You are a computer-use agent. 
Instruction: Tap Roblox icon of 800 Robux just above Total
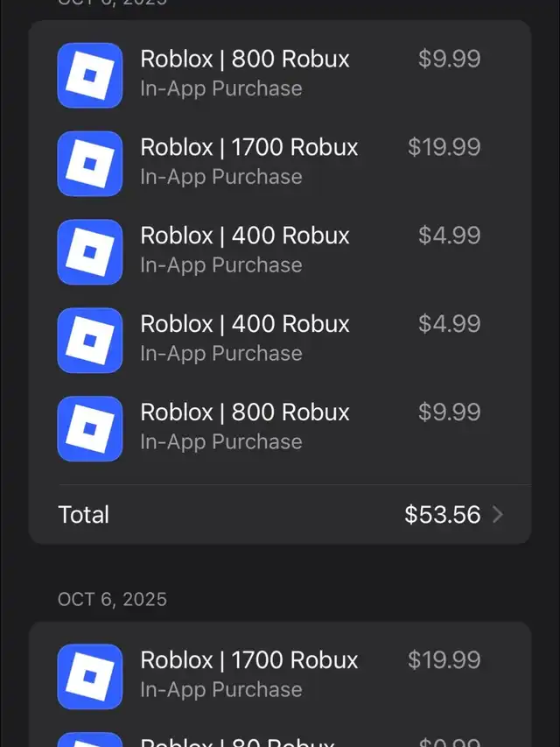89,429
